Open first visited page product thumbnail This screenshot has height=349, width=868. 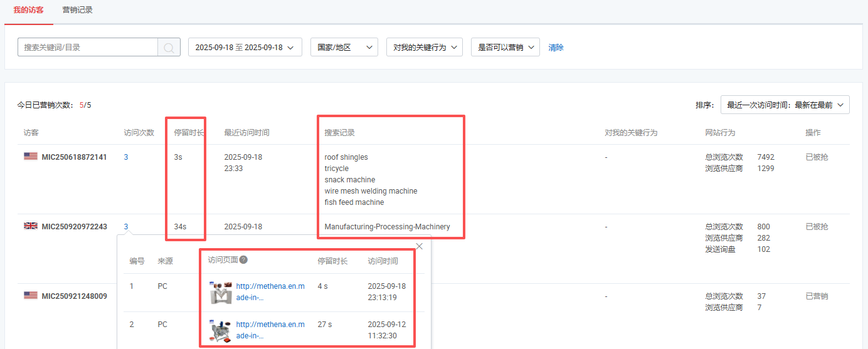[x=221, y=292]
